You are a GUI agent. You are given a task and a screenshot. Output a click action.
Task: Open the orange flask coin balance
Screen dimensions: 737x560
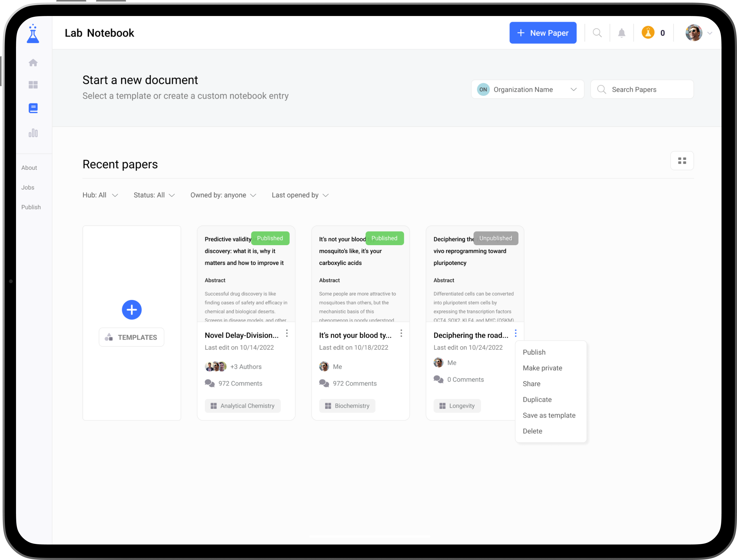tap(648, 33)
